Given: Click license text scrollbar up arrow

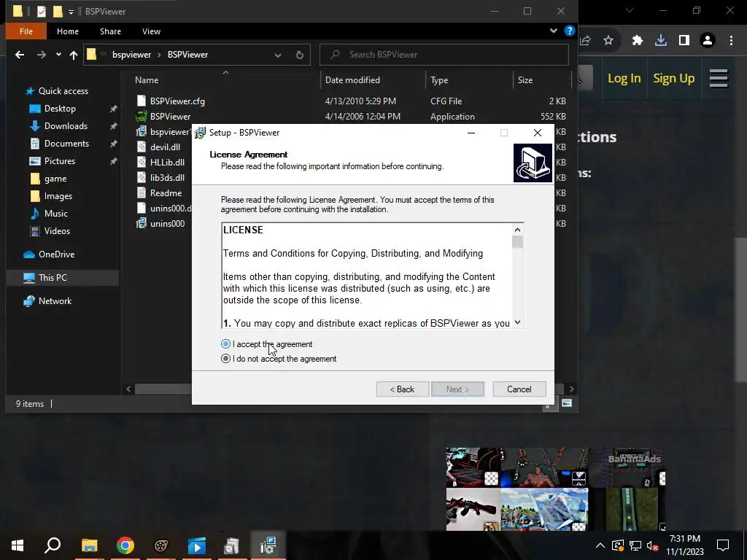Looking at the screenshot, I should (x=517, y=230).
